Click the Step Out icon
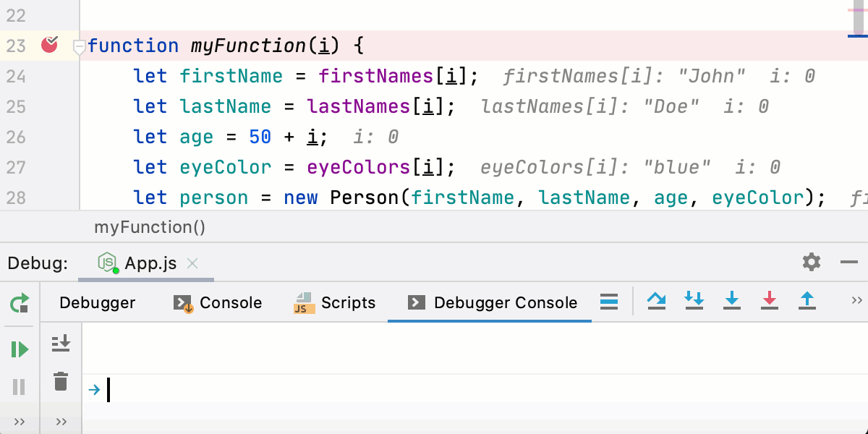 pos(807,301)
